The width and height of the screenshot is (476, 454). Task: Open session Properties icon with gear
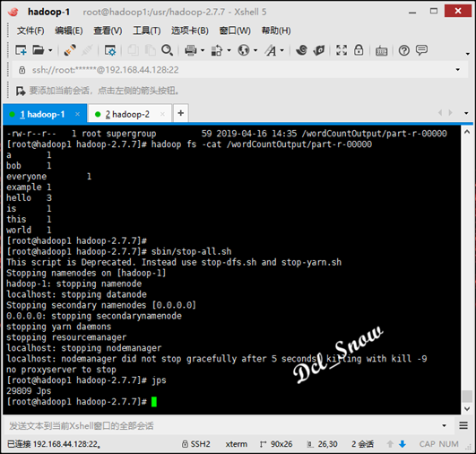(110, 50)
